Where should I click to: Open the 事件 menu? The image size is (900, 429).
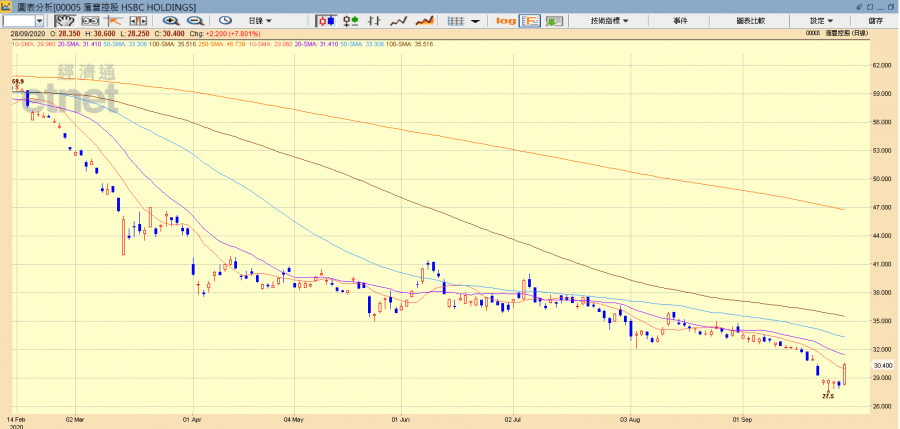680,20
